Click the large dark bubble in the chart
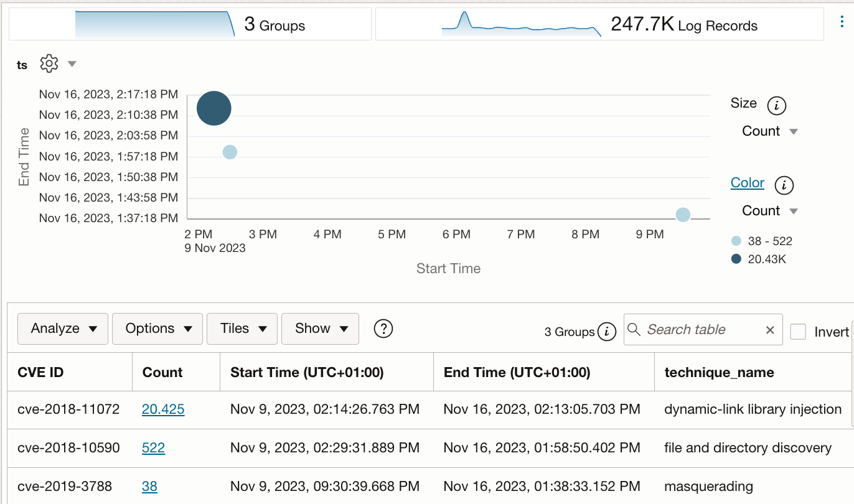The width and height of the screenshot is (854, 504). [x=213, y=108]
